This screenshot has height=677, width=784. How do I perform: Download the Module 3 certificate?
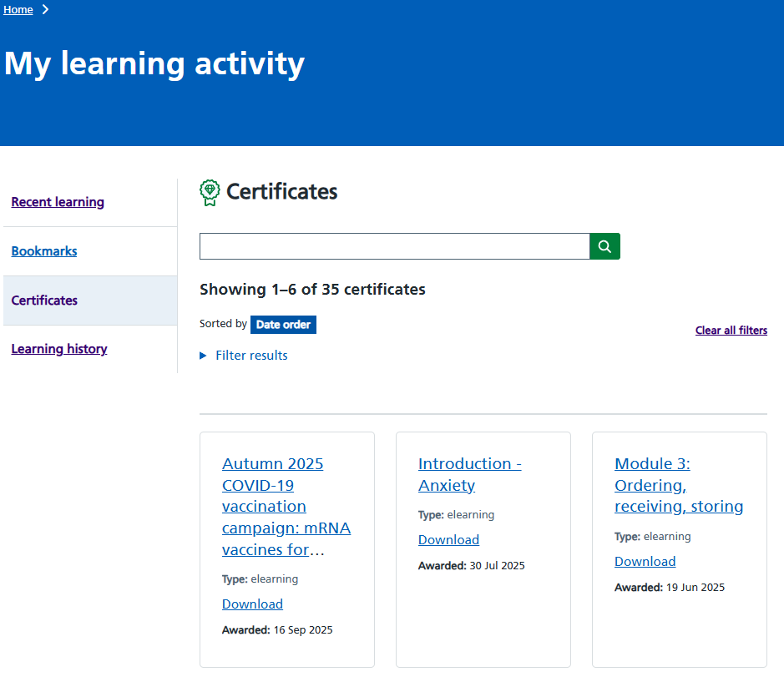645,561
